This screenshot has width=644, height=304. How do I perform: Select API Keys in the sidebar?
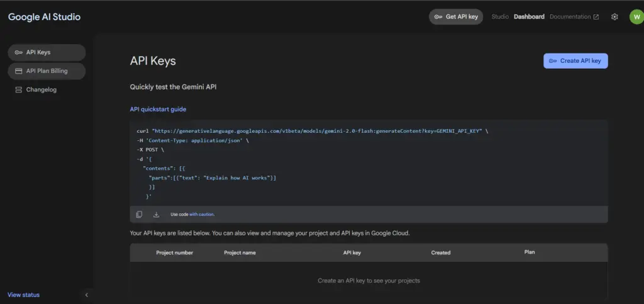pos(47,52)
